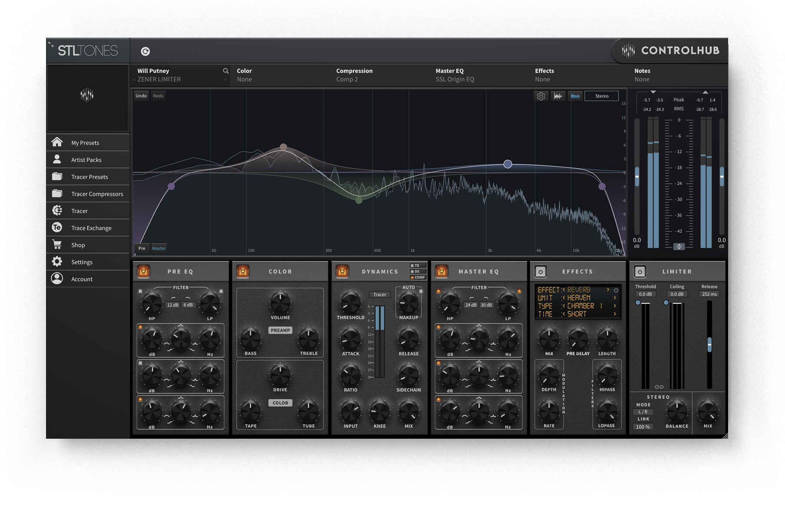Switch analyzer to Master tab
The image size is (785, 532).
point(159,248)
